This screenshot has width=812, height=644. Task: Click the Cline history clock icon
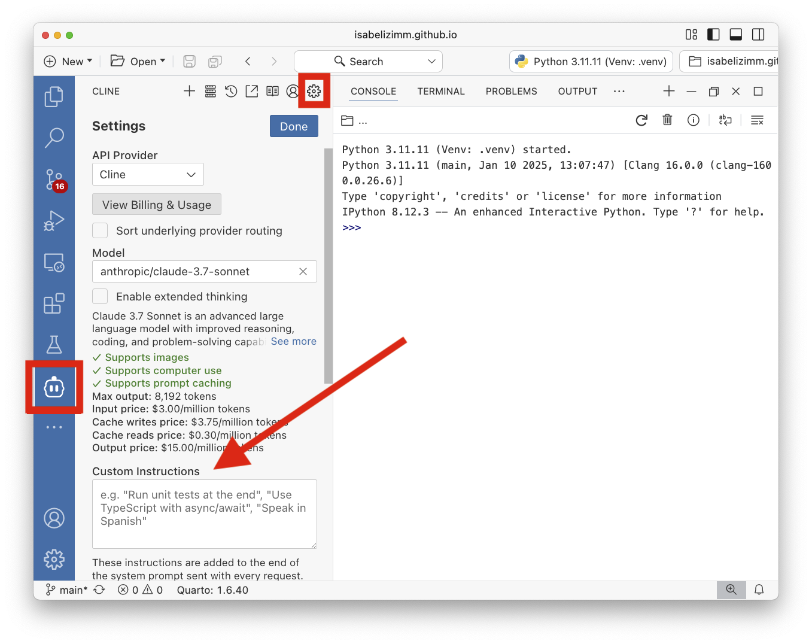coord(231,91)
